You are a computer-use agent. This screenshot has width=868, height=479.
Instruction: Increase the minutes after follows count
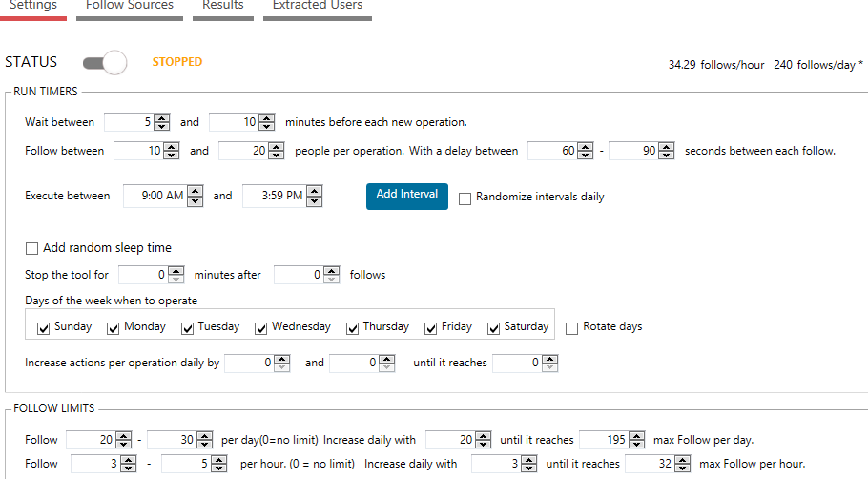tap(331, 271)
